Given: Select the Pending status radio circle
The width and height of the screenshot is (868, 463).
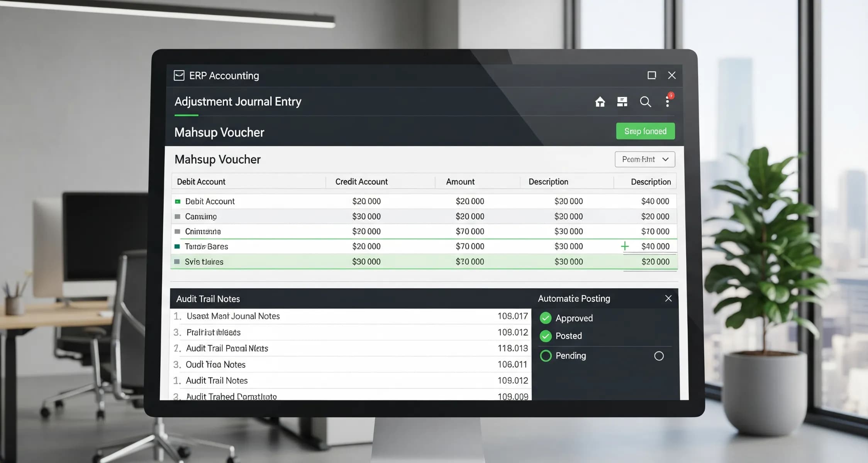Looking at the screenshot, I should tap(546, 356).
